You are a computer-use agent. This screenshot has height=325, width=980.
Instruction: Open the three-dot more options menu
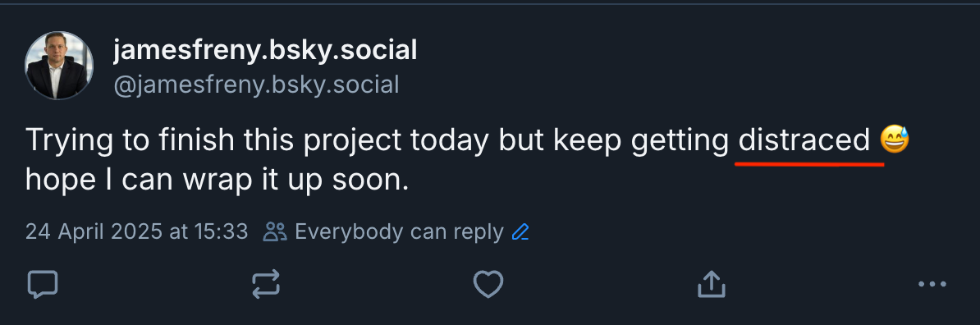click(x=932, y=284)
